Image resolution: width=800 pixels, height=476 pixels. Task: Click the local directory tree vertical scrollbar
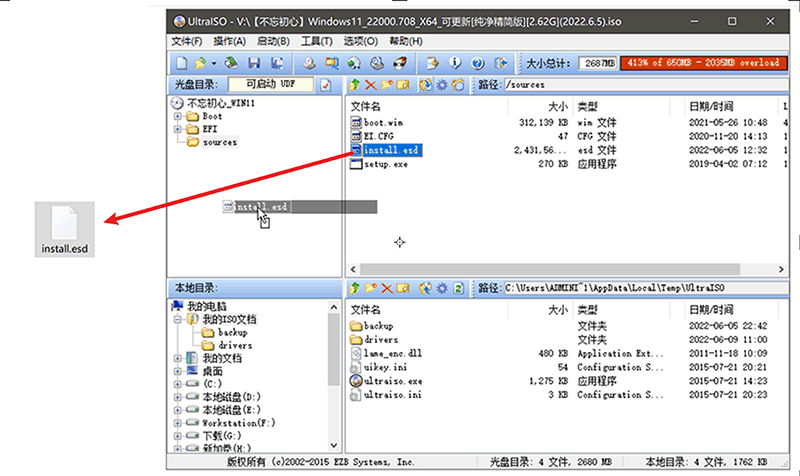click(334, 349)
